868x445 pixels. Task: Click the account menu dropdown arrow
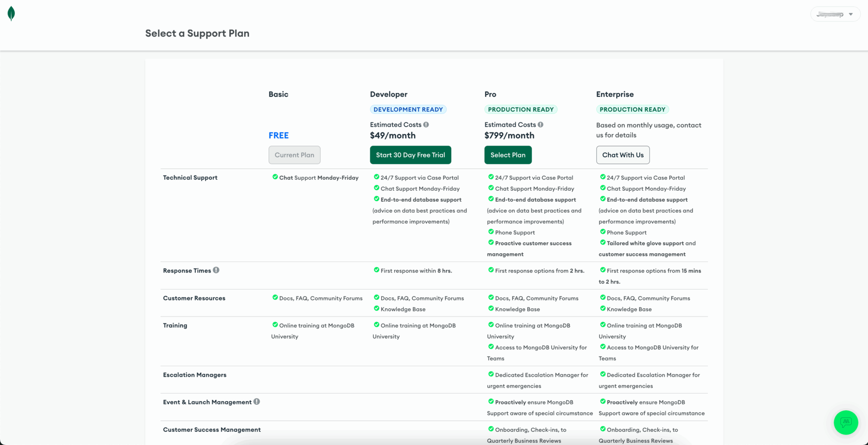(850, 14)
